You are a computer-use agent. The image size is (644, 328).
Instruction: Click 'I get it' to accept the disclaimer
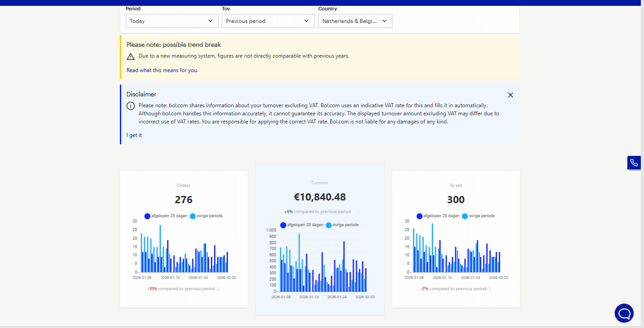click(134, 135)
